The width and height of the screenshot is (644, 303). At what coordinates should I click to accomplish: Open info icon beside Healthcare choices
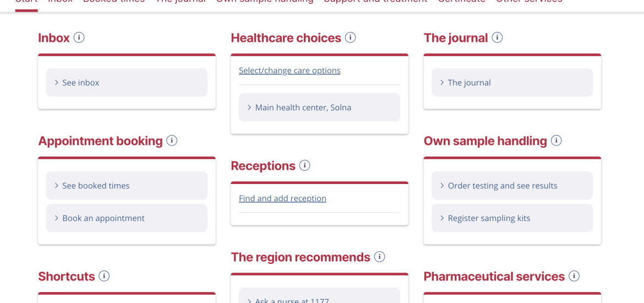click(x=350, y=37)
